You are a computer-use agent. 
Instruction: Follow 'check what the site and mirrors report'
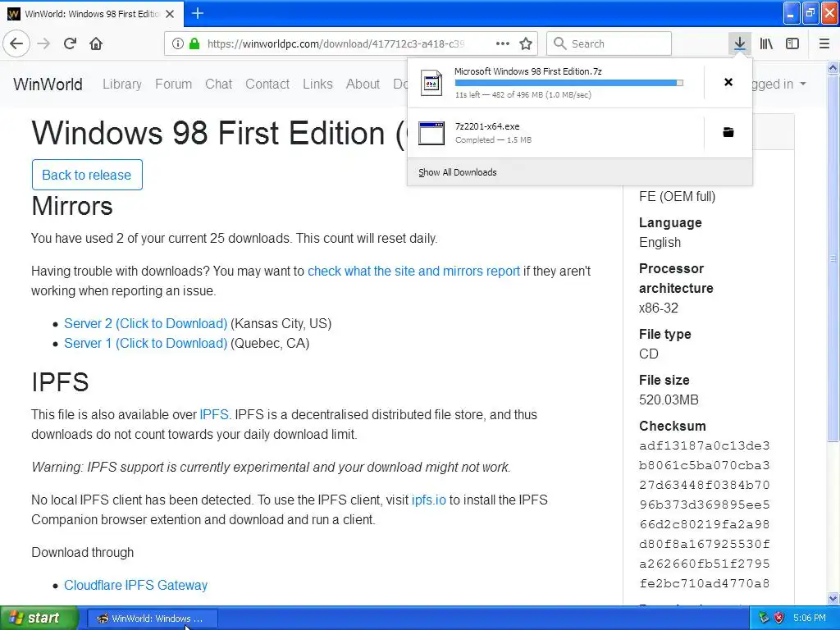(413, 271)
